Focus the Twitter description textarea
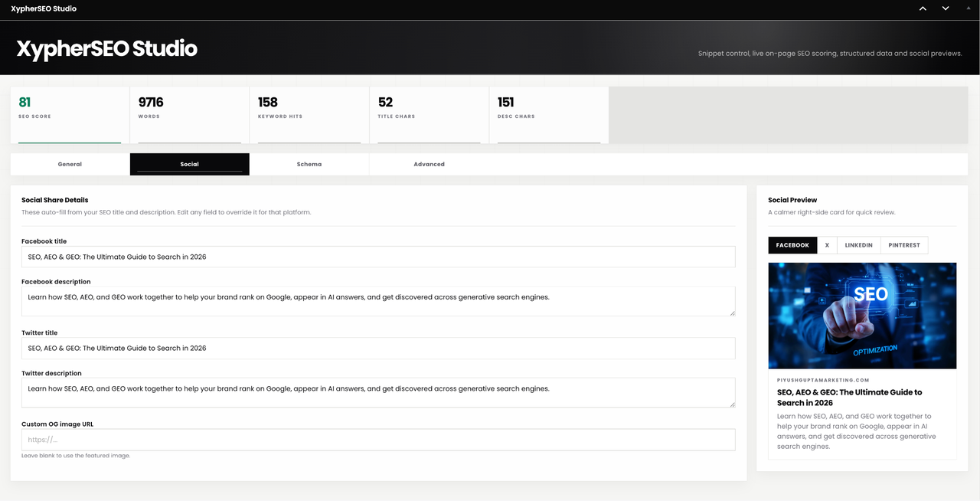 coord(378,392)
